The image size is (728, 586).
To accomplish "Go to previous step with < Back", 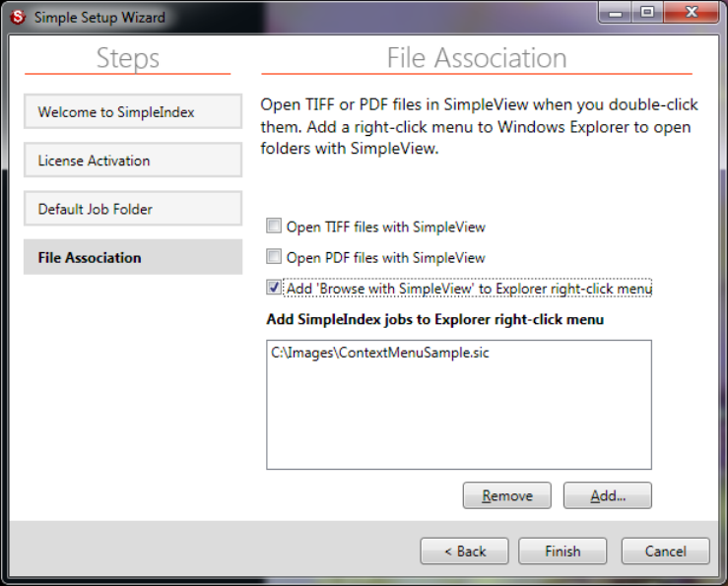I will tap(464, 552).
